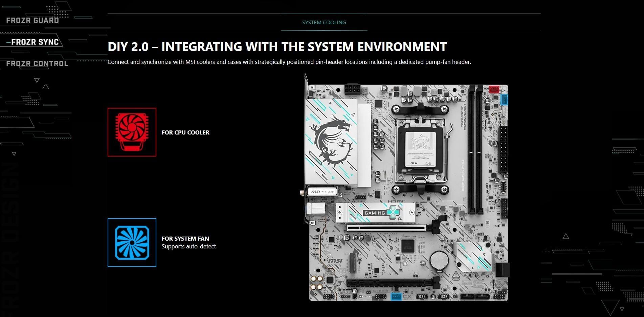
Task: Click the blue fan header on the board's bottom edge
Action: 396,296
